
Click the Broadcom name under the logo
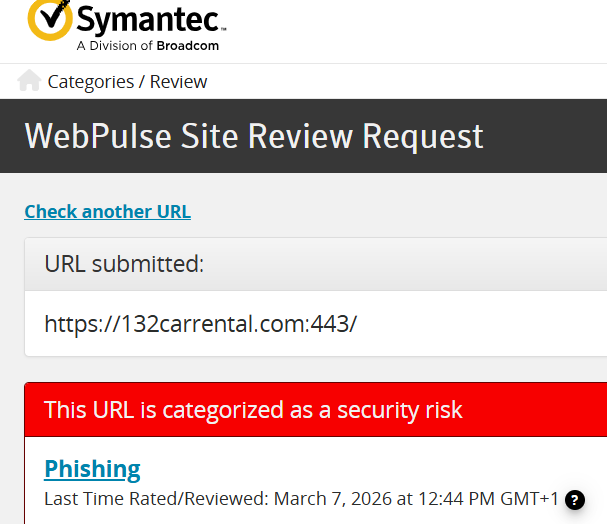(x=188, y=46)
